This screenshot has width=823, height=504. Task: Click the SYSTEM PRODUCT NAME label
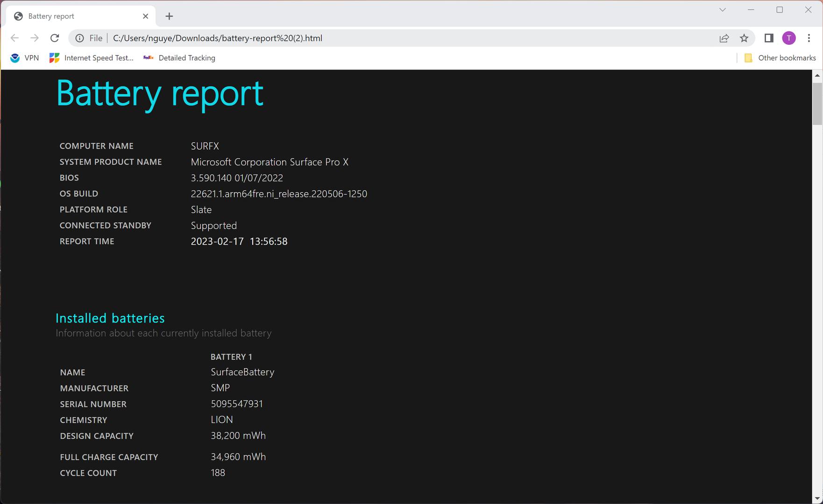pos(111,162)
